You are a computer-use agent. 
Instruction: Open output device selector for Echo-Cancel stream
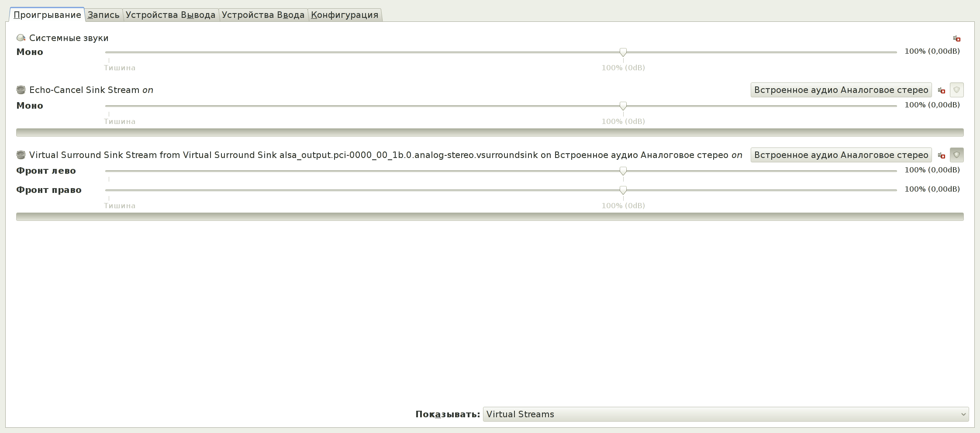(841, 90)
